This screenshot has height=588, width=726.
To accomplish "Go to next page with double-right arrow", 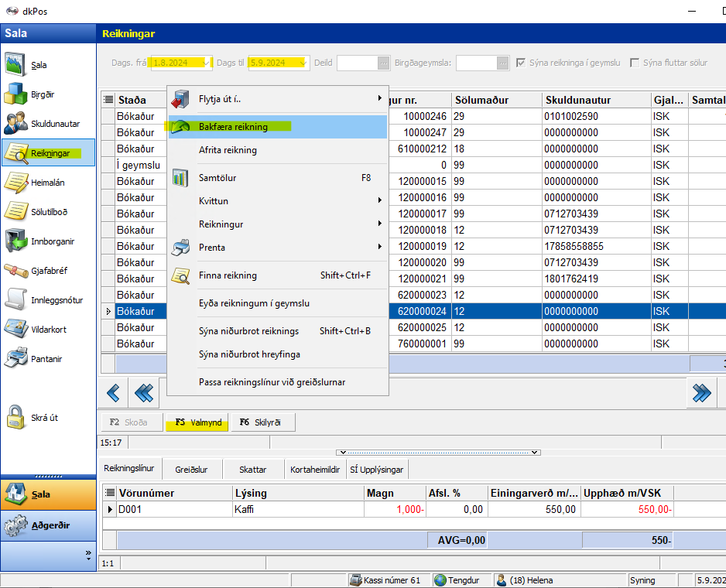I will tap(702, 393).
